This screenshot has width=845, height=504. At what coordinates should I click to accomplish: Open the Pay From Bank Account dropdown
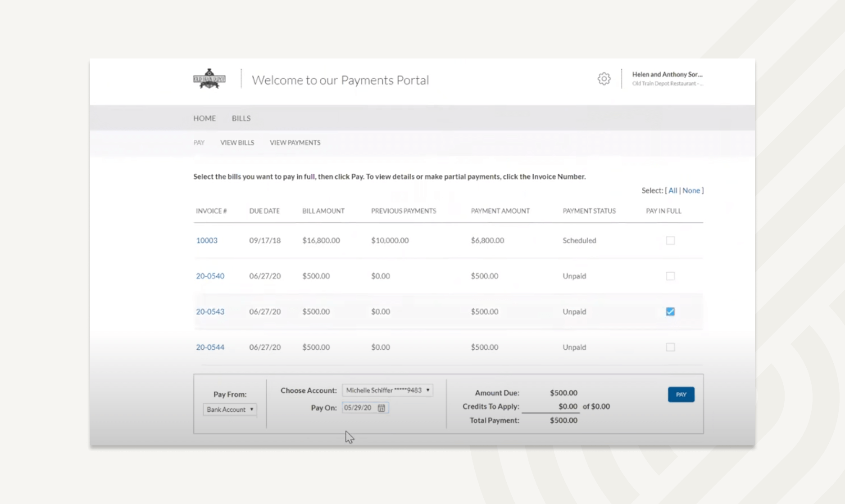coord(230,409)
